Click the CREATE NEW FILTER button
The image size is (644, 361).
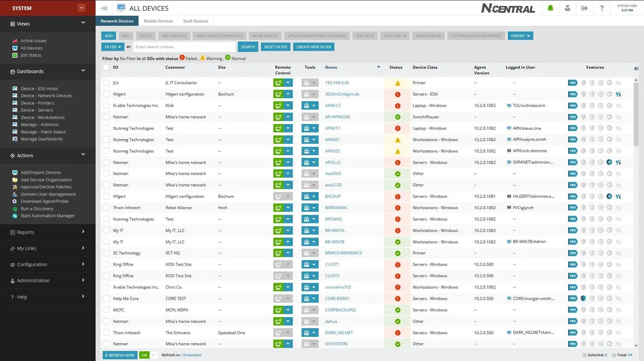tap(314, 47)
